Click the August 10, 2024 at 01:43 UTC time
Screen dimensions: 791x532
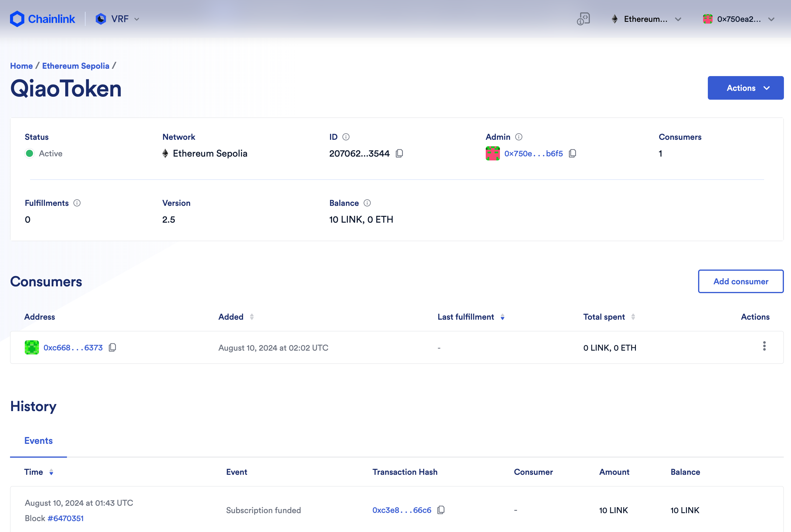click(x=79, y=503)
